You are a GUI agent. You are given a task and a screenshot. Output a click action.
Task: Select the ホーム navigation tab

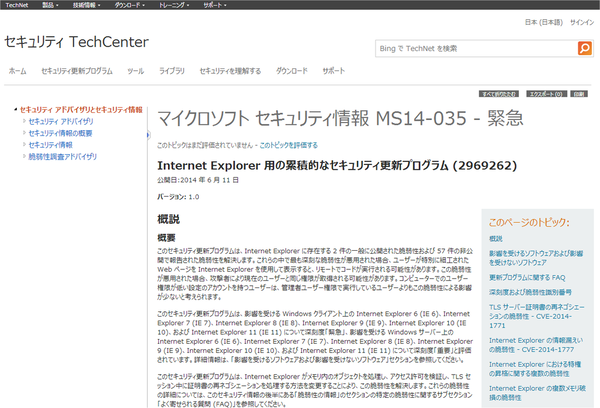(x=18, y=71)
